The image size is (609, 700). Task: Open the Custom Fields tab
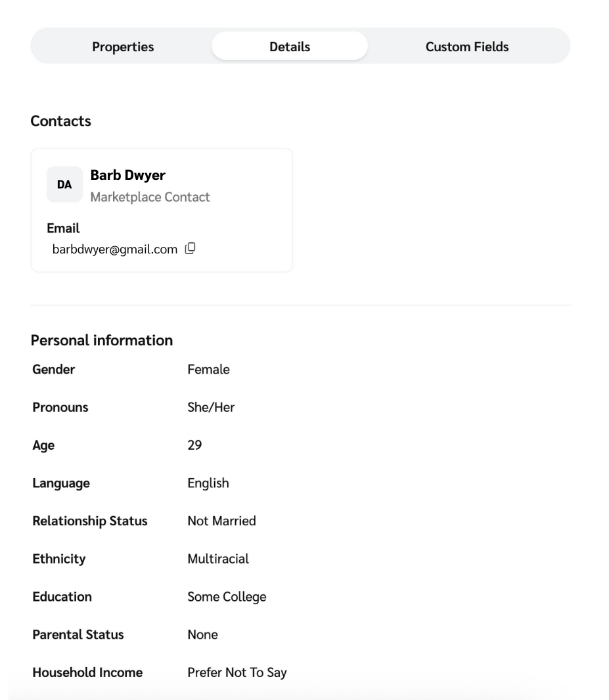click(x=466, y=46)
